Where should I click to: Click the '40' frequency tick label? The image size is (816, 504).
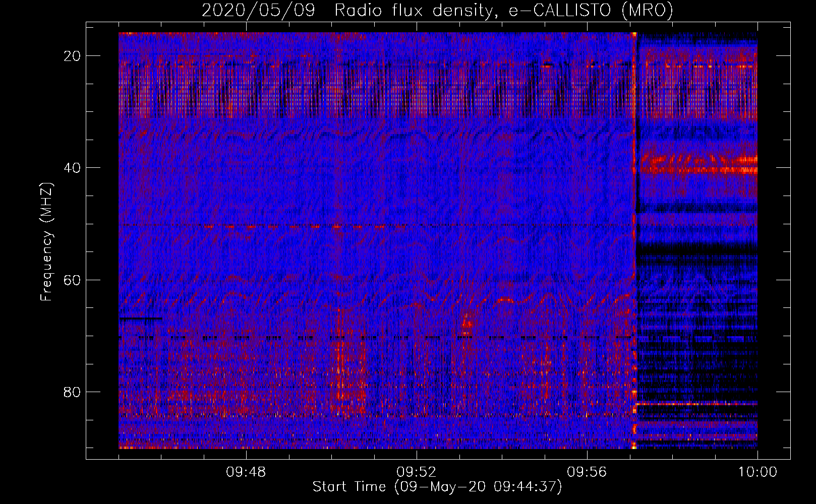point(73,168)
